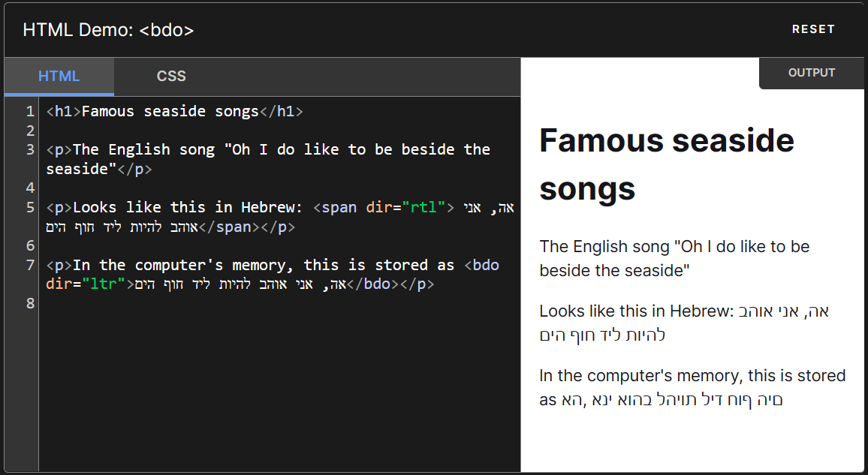Click the ltr attribute value in code
This screenshot has width=868, height=475.
104,284
